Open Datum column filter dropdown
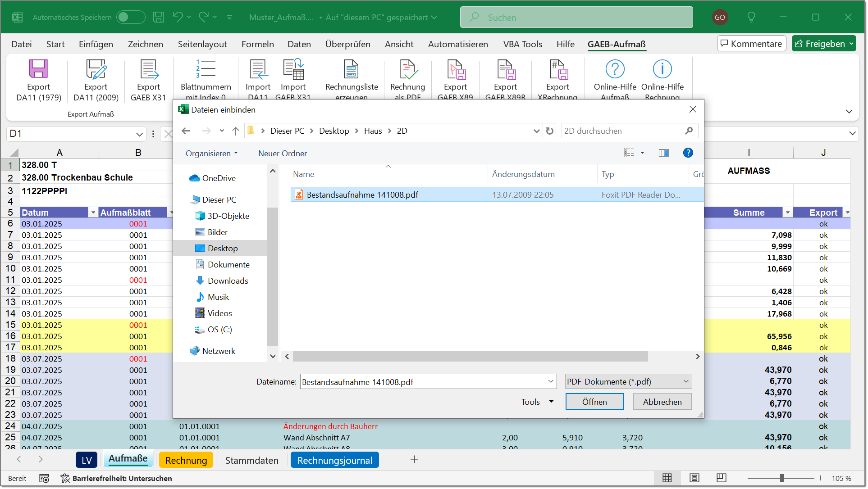The width and height of the screenshot is (868, 489). point(93,213)
